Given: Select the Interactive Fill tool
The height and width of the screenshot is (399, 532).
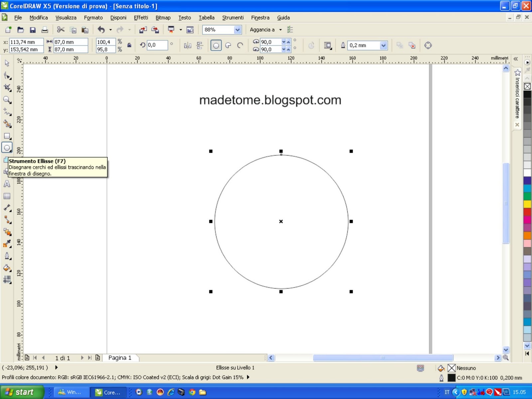Looking at the screenshot, I should pos(7,280).
